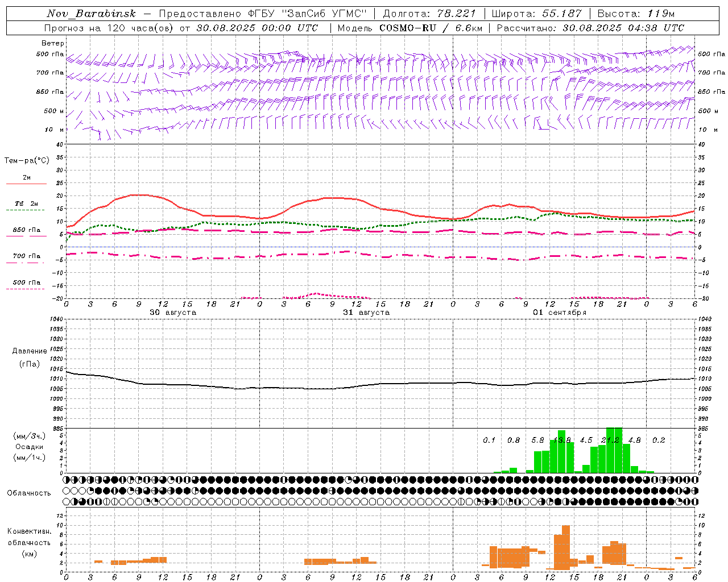Click the Облачность cloud cover label
Screen dimensions: 728x582
[29, 493]
